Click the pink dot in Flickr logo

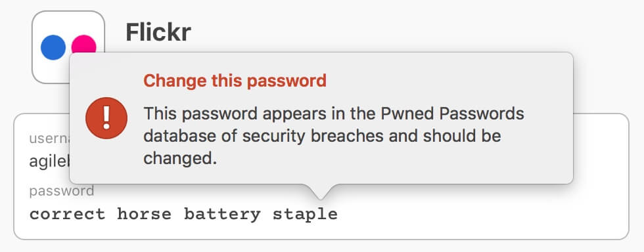(x=84, y=45)
